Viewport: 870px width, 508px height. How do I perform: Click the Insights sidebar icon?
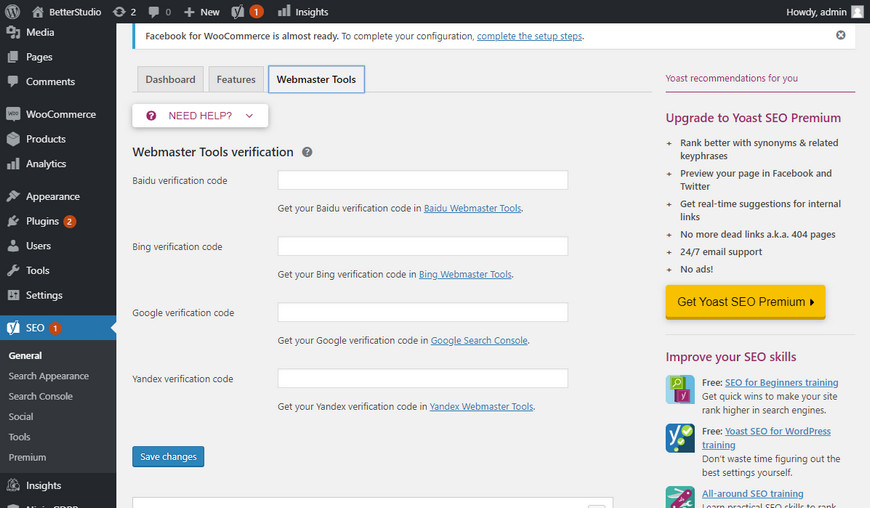[13, 485]
